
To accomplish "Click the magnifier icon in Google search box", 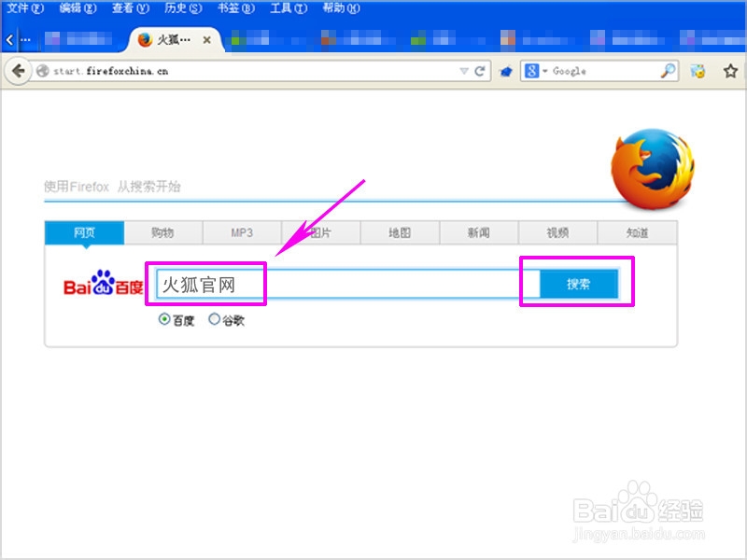I will pyautogui.click(x=668, y=71).
